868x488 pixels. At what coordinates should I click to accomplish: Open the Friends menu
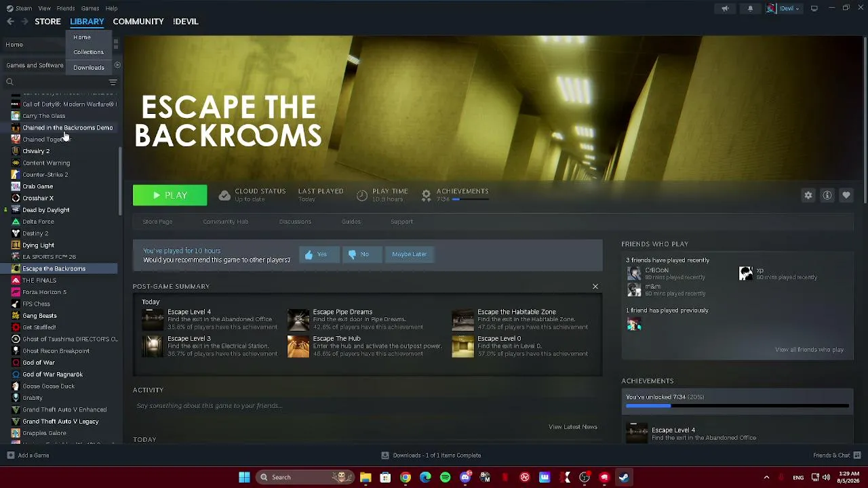pos(66,8)
